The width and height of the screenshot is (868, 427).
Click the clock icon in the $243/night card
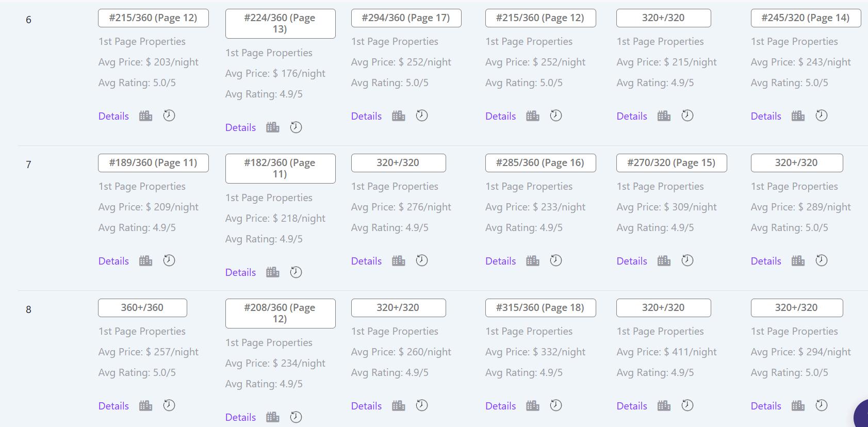pos(822,116)
